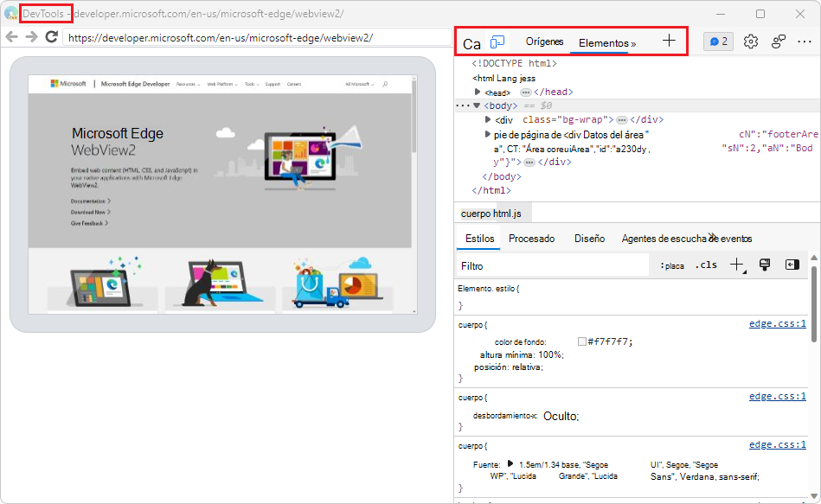The image size is (821, 504).
Task: Enable element state panel toggle icon
Action: [x=792, y=265]
